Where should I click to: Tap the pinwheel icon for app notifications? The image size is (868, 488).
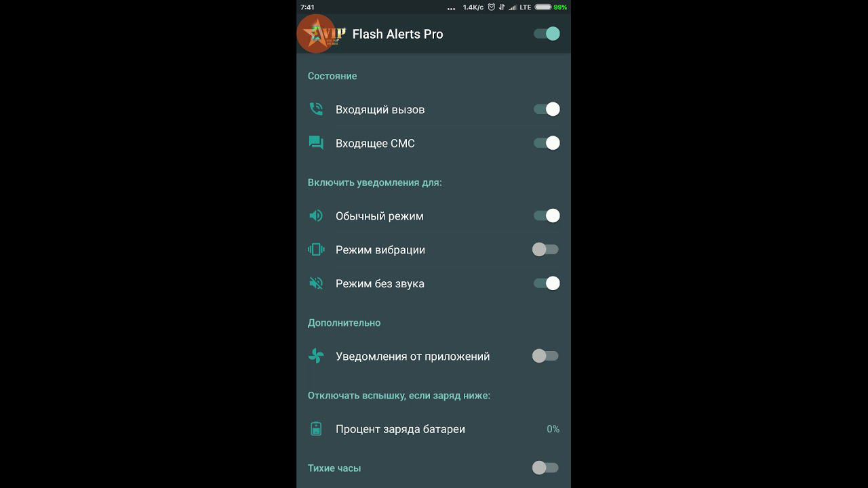316,356
